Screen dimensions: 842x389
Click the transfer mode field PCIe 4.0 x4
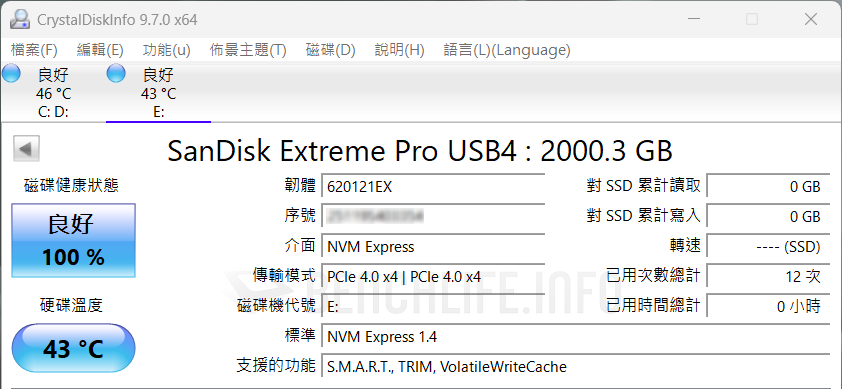433,277
